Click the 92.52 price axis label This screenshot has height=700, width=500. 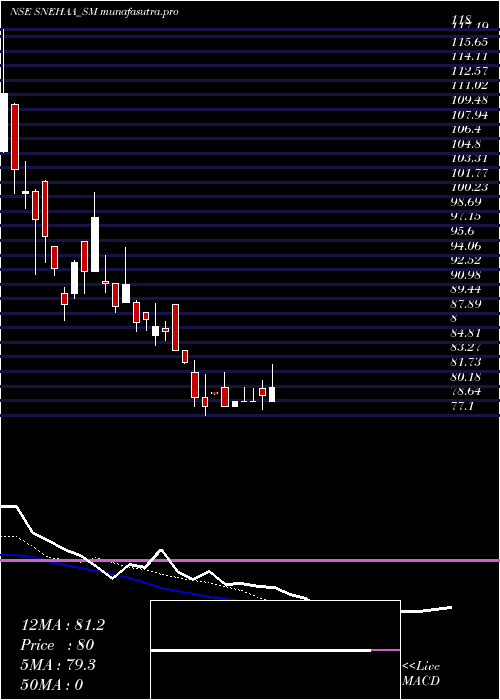click(x=466, y=260)
